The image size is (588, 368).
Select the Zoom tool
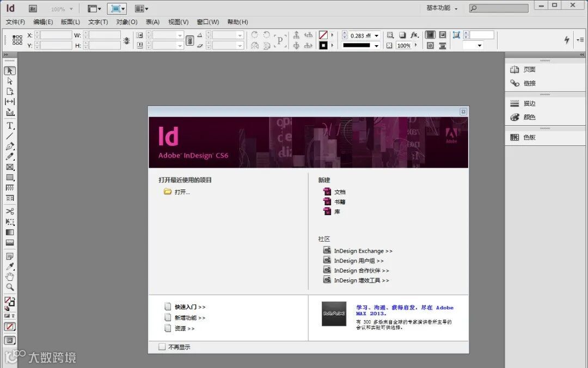(x=10, y=287)
